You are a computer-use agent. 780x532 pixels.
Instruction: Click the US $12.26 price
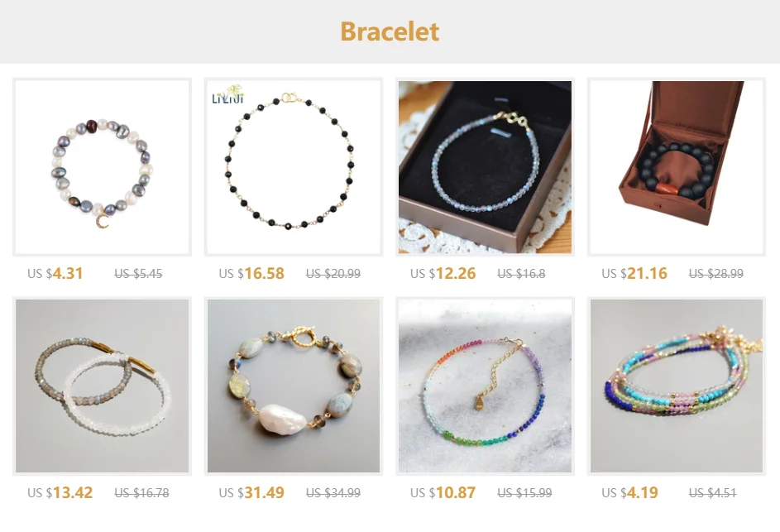click(x=443, y=273)
